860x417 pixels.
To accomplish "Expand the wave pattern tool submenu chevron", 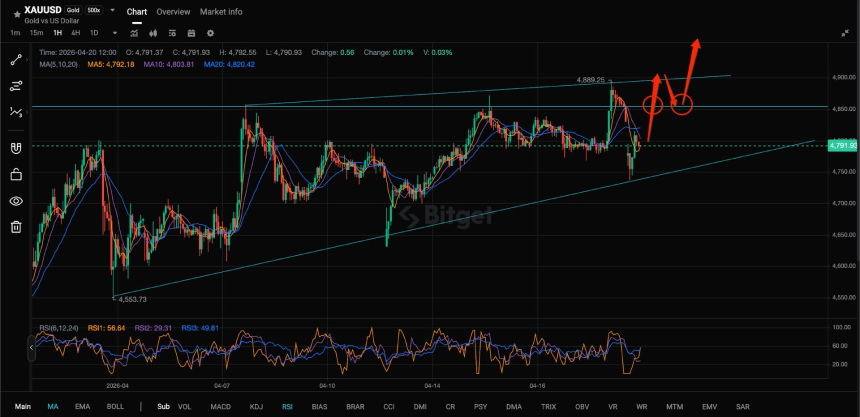I will coord(28,111).
